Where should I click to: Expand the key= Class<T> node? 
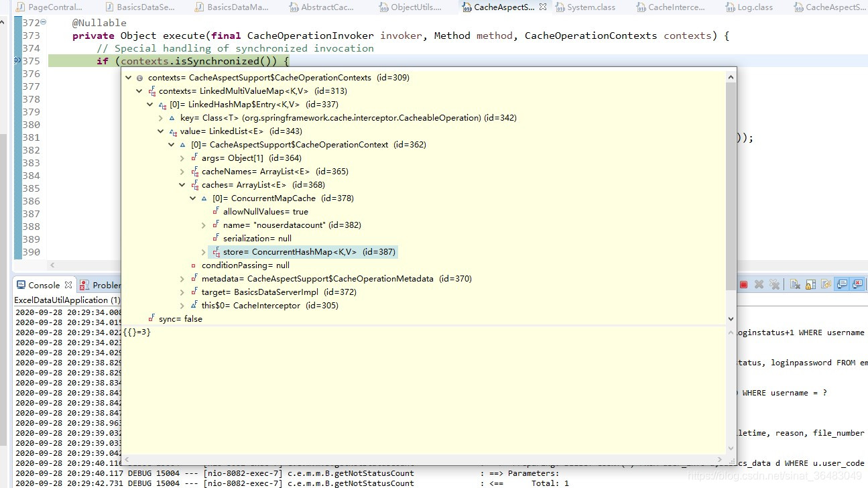tap(160, 118)
